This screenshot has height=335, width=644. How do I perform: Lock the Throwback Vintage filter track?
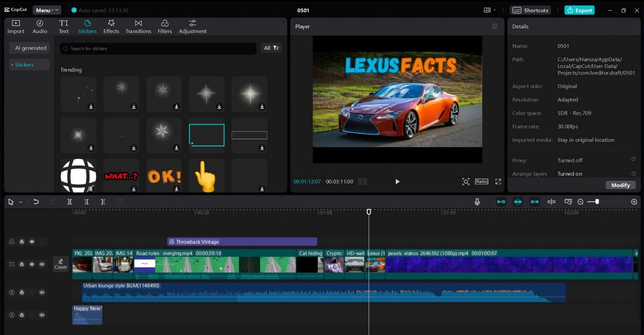(22, 242)
